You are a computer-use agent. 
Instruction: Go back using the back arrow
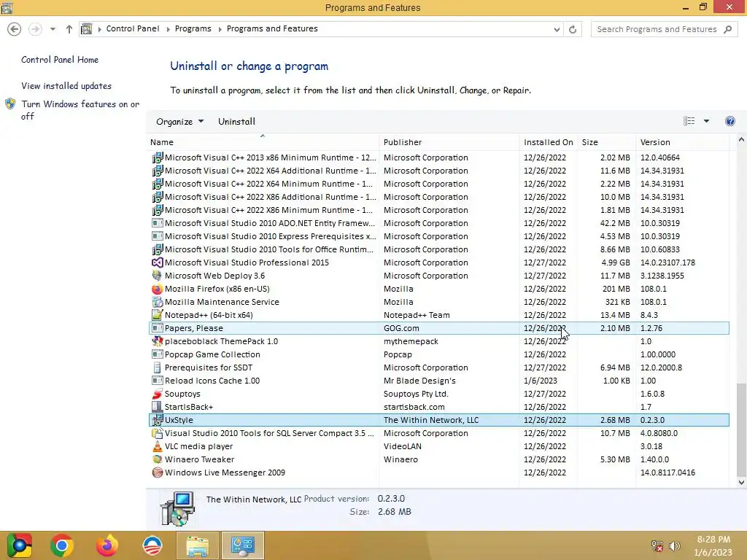click(x=15, y=29)
